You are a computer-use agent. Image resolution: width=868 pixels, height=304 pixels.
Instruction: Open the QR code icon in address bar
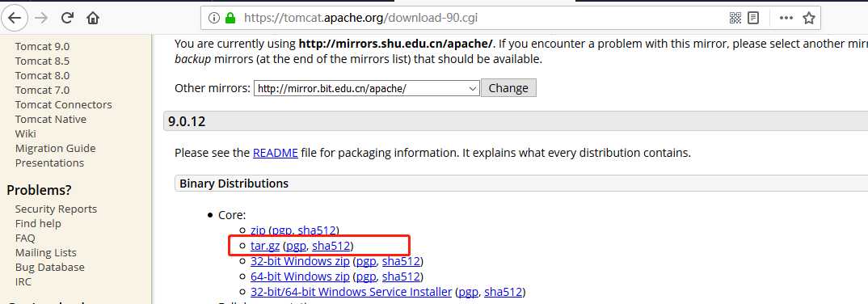pos(735,19)
